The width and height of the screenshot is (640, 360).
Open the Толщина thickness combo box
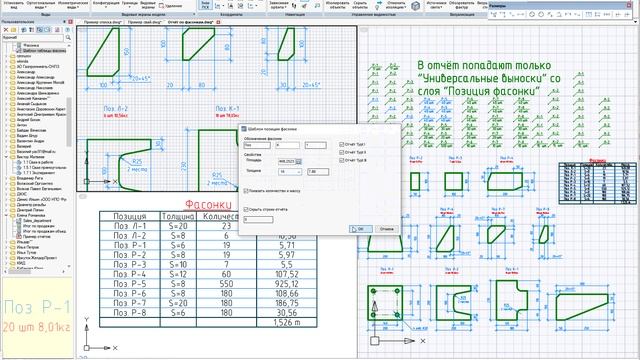click(x=290, y=172)
